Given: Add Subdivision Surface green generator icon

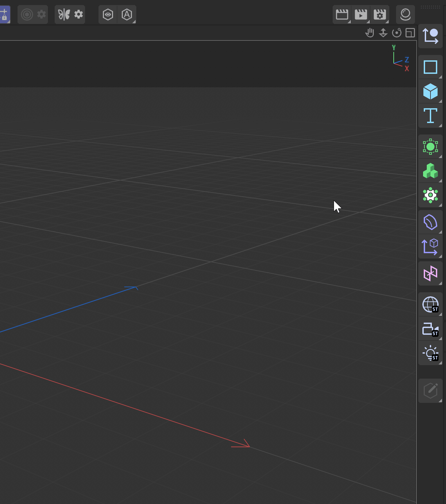Looking at the screenshot, I should point(430,147).
